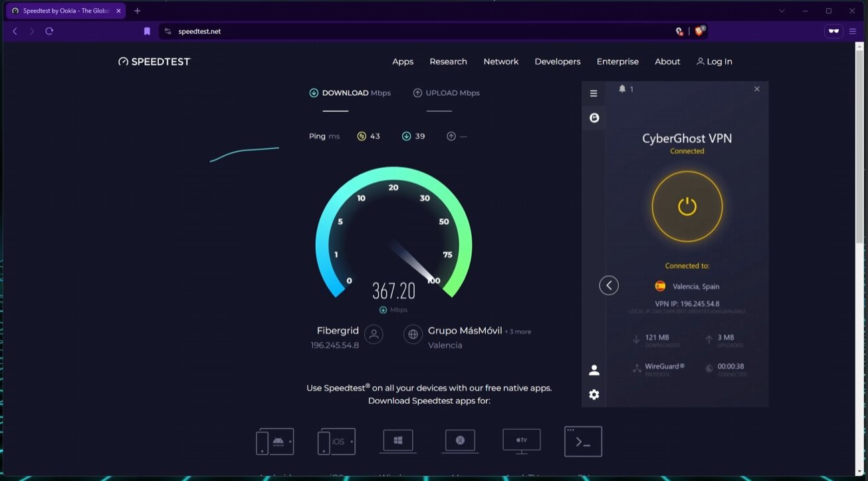Click the Connected status text in CyberGhost

coord(687,151)
